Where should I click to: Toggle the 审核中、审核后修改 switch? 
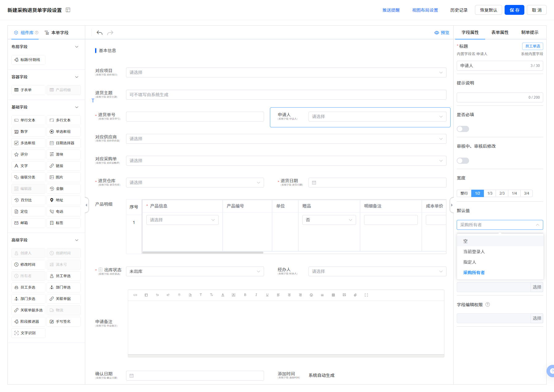pos(463,161)
